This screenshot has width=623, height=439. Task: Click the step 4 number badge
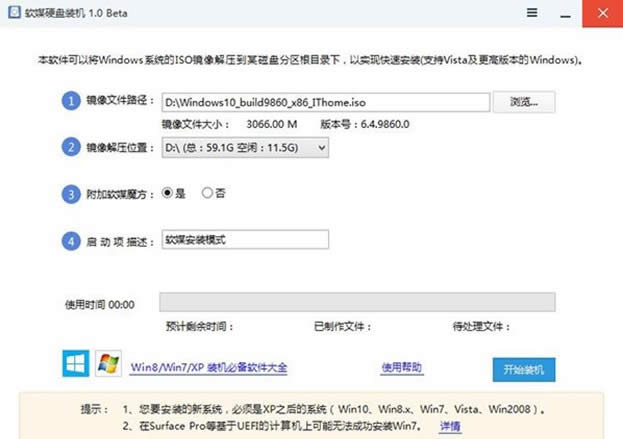(70, 240)
